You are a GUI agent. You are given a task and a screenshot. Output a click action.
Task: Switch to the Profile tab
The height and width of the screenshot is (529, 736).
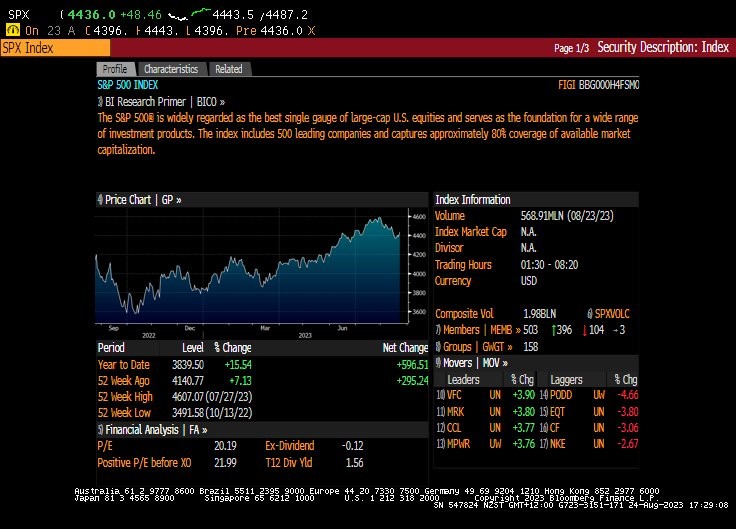click(115, 69)
